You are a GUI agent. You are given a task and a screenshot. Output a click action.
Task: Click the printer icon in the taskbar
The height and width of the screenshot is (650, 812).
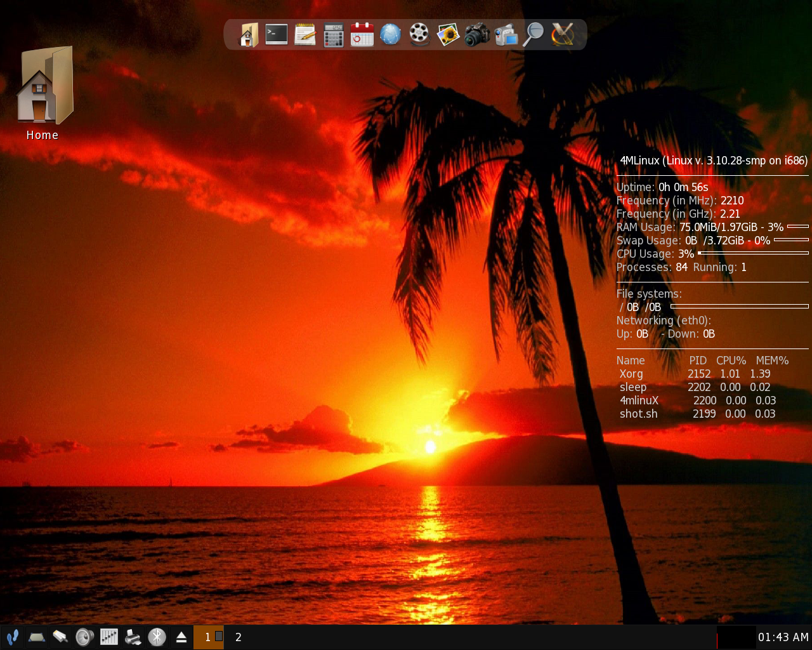click(133, 637)
